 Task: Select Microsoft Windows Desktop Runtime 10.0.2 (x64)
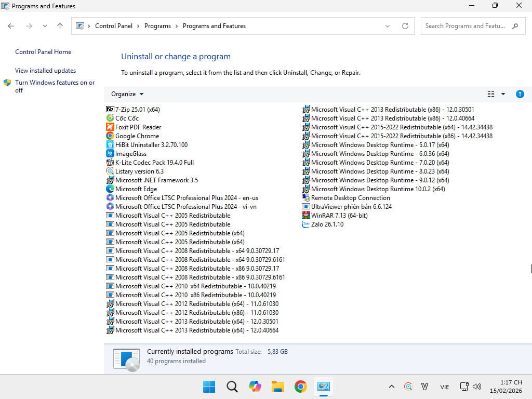pos(374,189)
